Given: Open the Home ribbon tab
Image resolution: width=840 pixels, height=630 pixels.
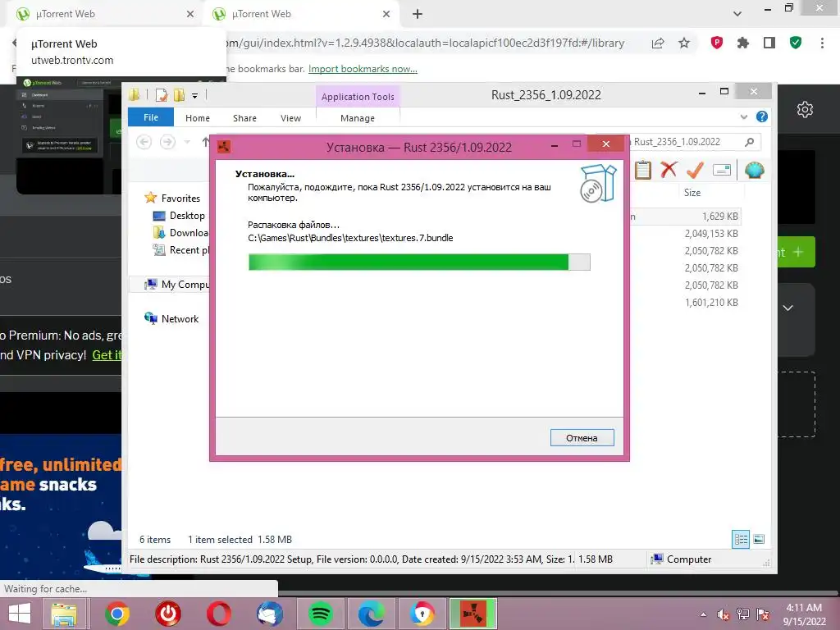Looking at the screenshot, I should 197,118.
